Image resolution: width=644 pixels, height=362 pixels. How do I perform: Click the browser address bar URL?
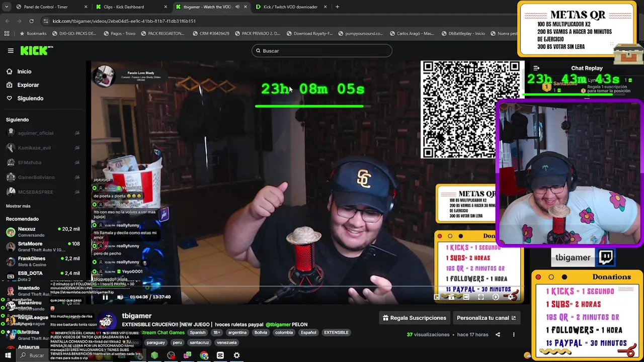pyautogui.click(x=124, y=21)
